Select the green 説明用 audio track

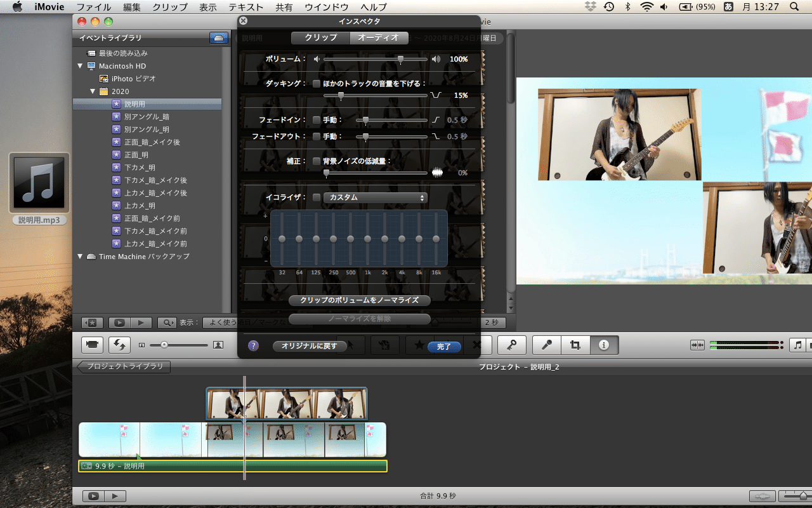(232, 466)
